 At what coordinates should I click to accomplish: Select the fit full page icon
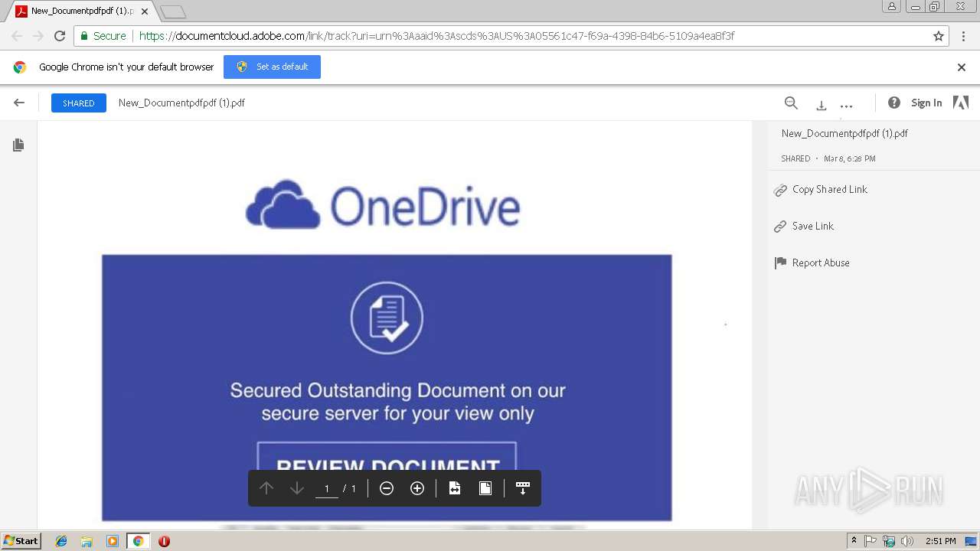coord(485,488)
